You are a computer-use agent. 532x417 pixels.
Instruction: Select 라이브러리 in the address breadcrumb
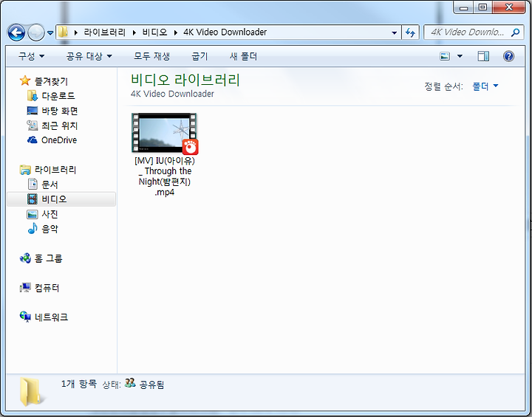click(x=104, y=32)
